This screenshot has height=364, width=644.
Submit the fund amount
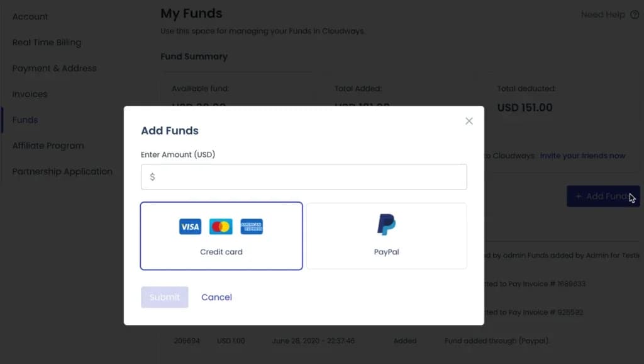pyautogui.click(x=164, y=297)
